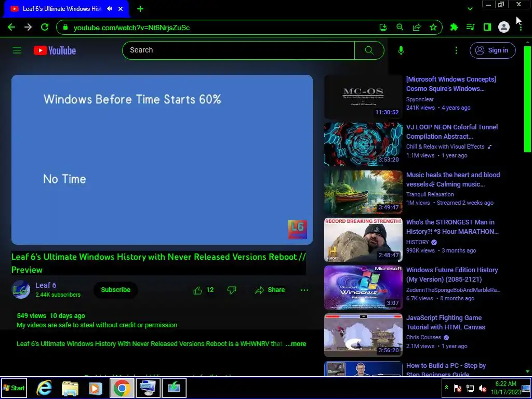Open JavaScript Fighting Game Tutorial video title

[x=446, y=322]
